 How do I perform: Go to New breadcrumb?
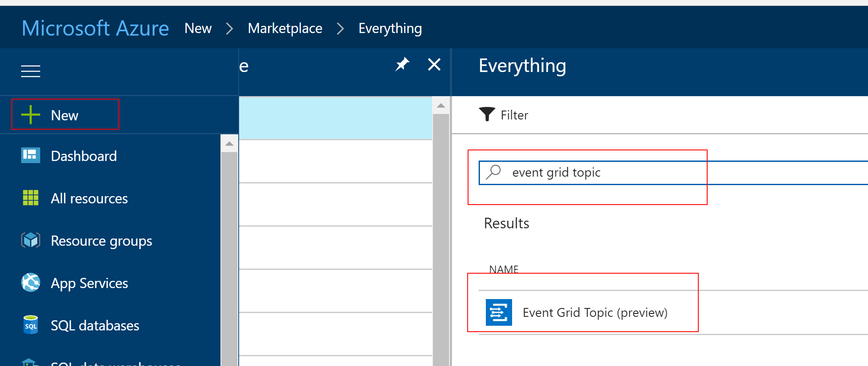tap(198, 28)
